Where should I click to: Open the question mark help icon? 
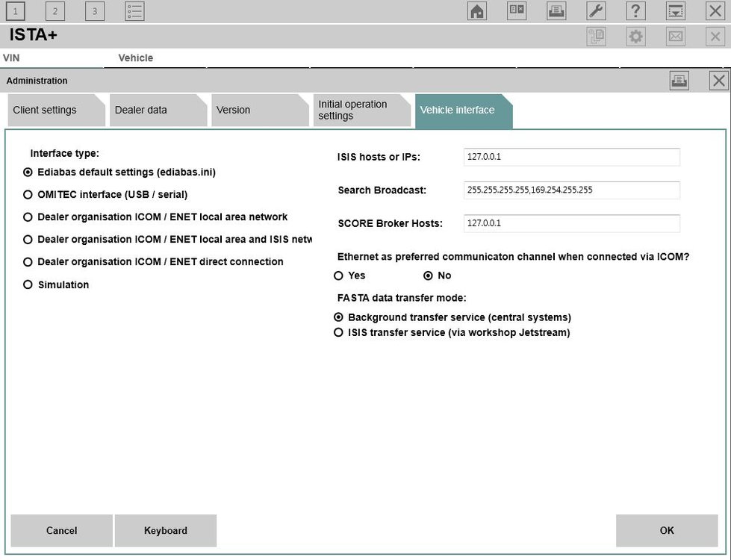click(x=635, y=10)
